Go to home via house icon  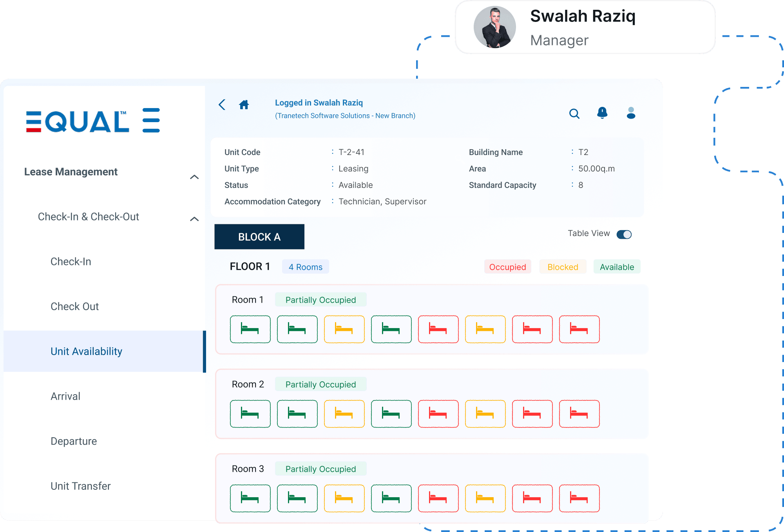(x=244, y=105)
